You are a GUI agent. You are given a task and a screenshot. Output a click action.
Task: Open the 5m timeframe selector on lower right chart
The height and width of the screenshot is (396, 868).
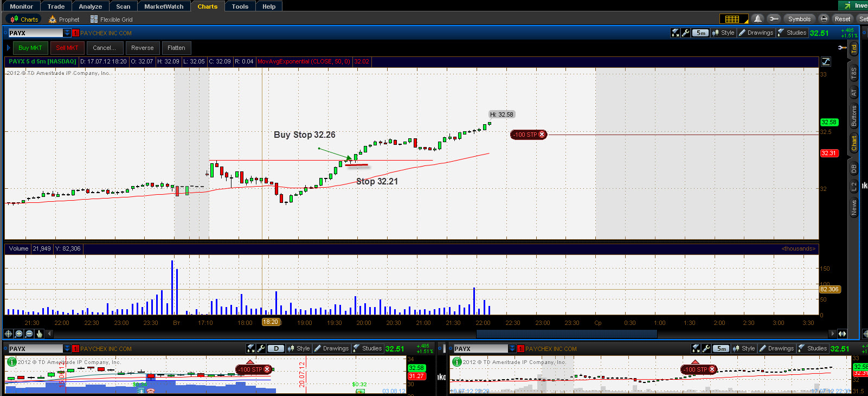(721, 349)
